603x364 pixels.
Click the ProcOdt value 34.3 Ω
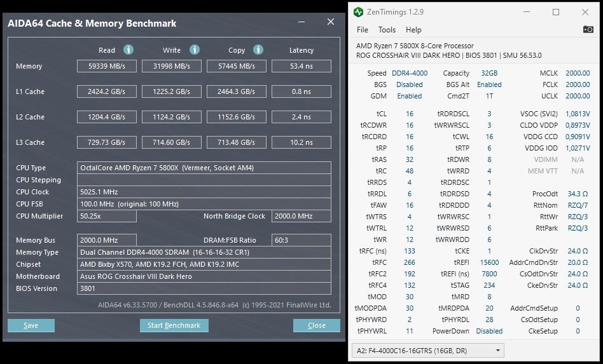click(578, 194)
